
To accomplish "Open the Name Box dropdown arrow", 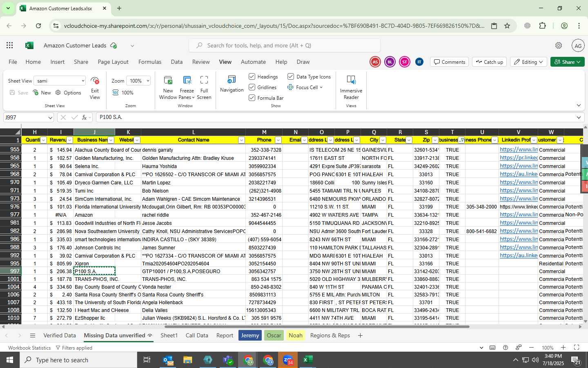I will [x=50, y=118].
